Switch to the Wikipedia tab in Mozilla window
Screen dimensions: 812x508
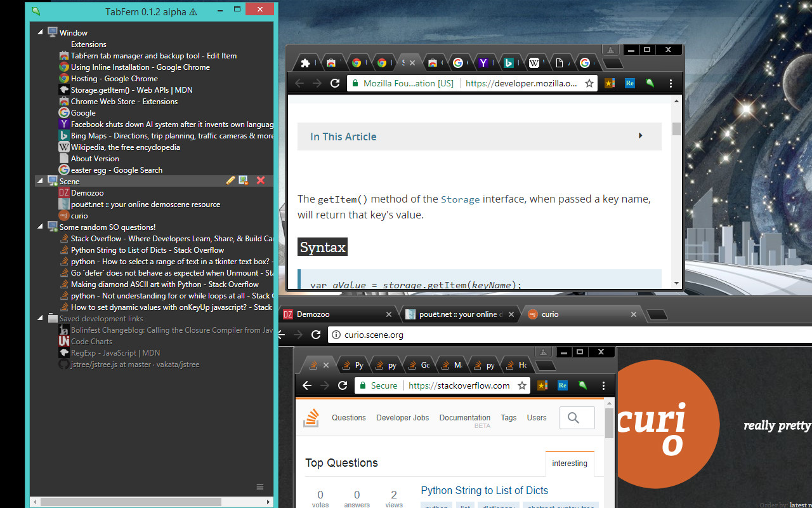click(534, 63)
